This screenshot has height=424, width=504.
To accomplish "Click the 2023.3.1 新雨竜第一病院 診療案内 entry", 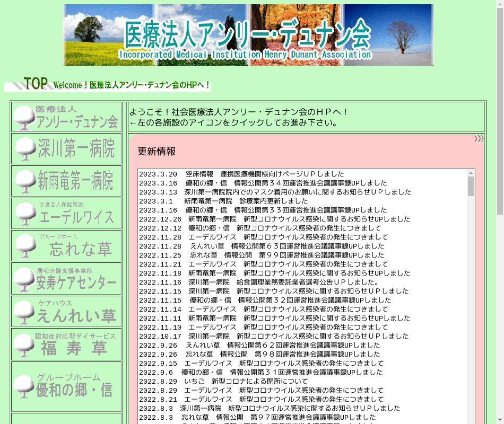I will tap(223, 201).
